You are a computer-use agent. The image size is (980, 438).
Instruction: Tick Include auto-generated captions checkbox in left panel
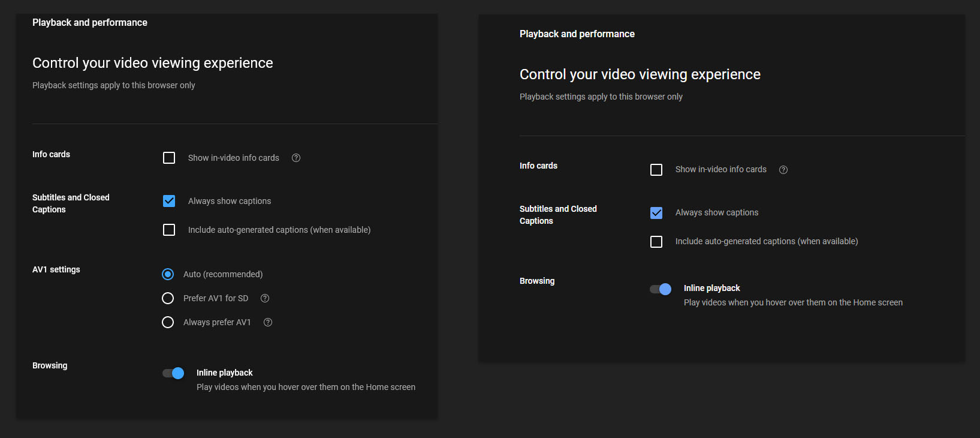[169, 230]
